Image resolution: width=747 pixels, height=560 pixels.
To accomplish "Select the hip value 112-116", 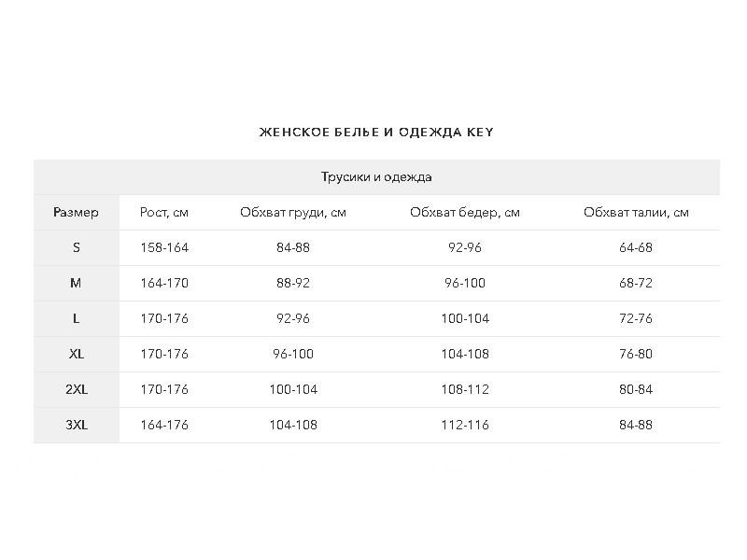I will [x=465, y=425].
